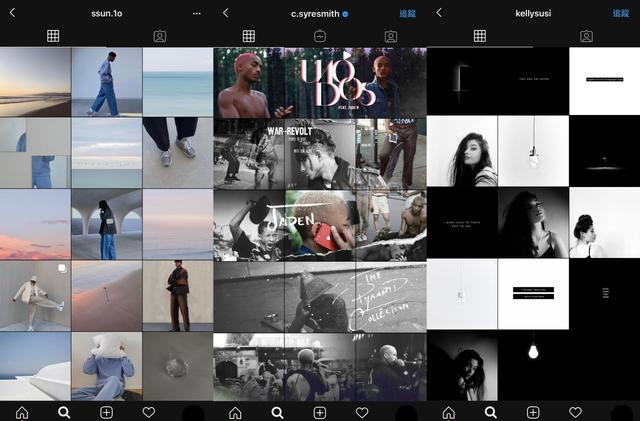Open kellysusi bottom-row dark portrait post
640x421 pixels.
(x=462, y=365)
